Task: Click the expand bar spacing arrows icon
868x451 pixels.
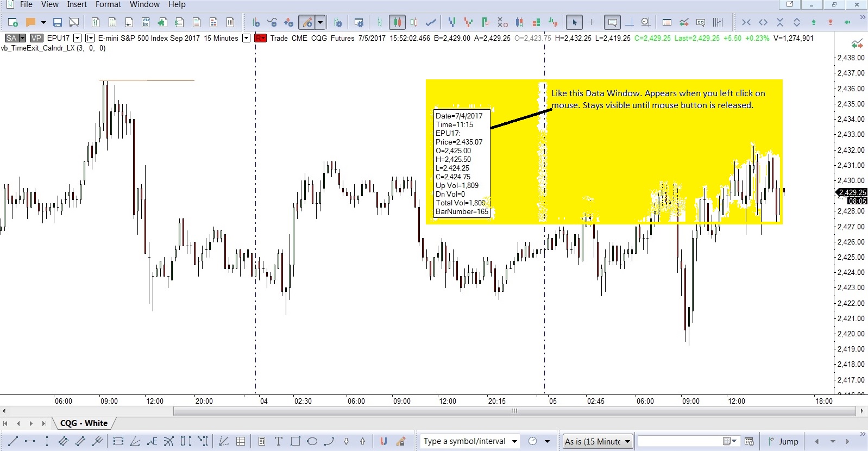Action: 763,22
